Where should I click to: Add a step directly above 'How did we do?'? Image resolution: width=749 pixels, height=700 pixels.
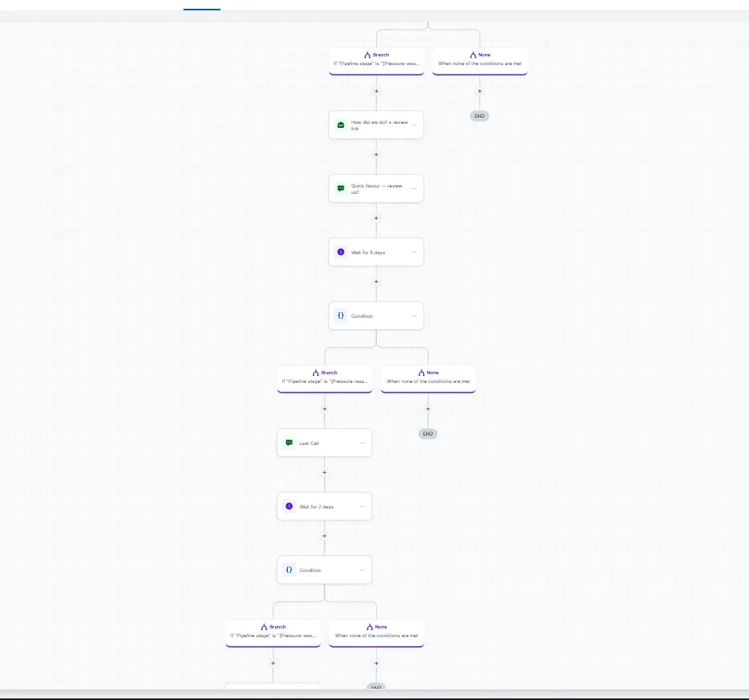pos(376,91)
